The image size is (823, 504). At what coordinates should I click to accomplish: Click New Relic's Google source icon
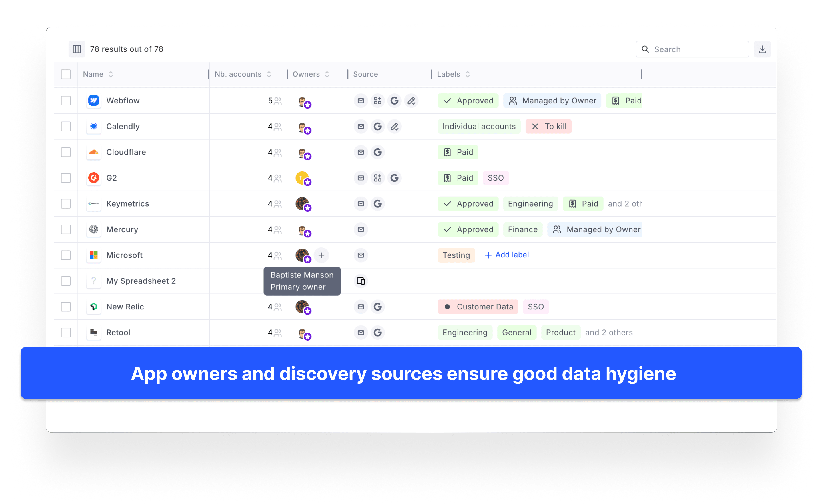point(377,307)
